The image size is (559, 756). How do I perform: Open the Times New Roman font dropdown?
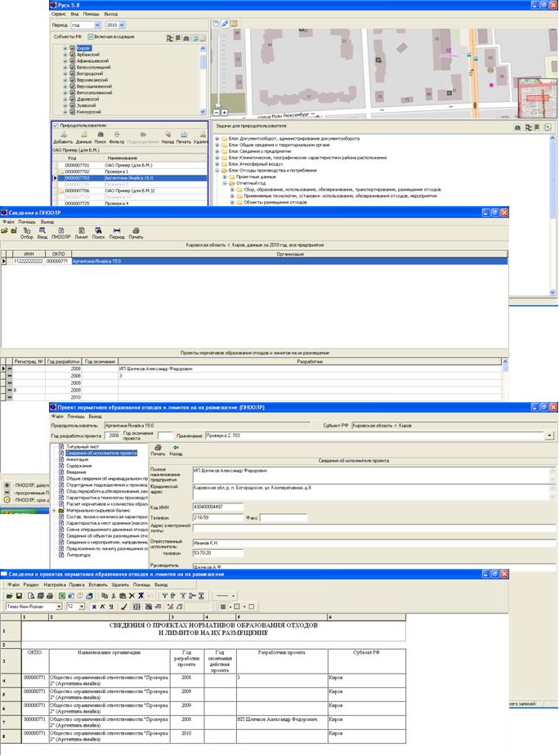point(59,606)
